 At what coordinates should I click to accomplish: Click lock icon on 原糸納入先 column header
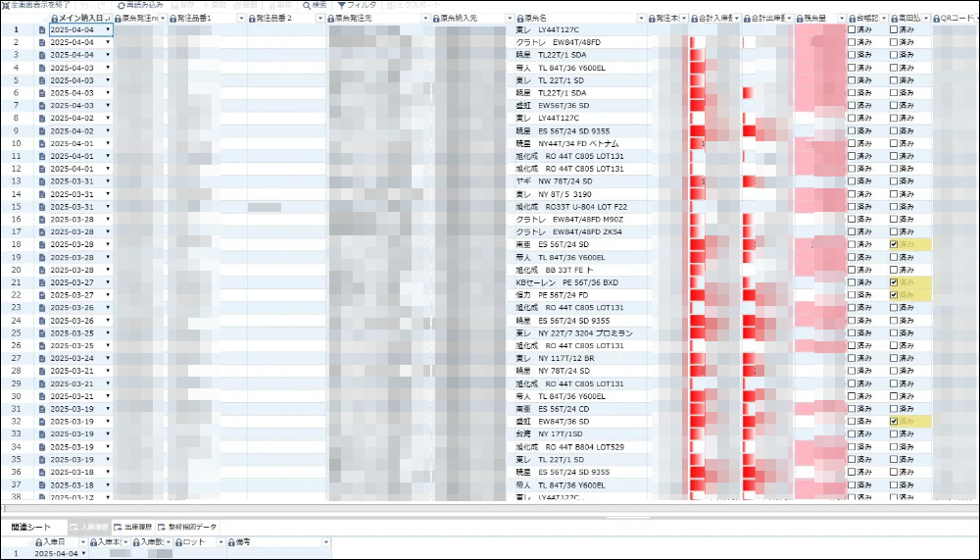pos(436,19)
